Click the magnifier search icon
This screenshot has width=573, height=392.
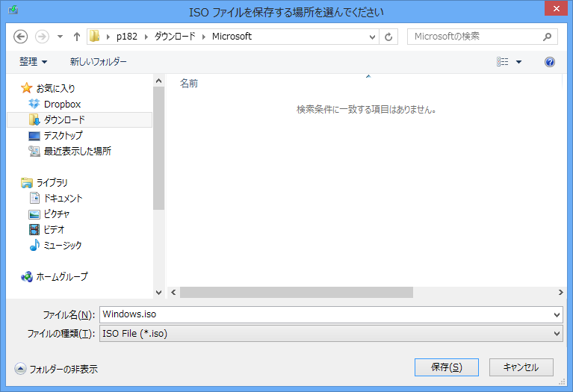point(547,37)
